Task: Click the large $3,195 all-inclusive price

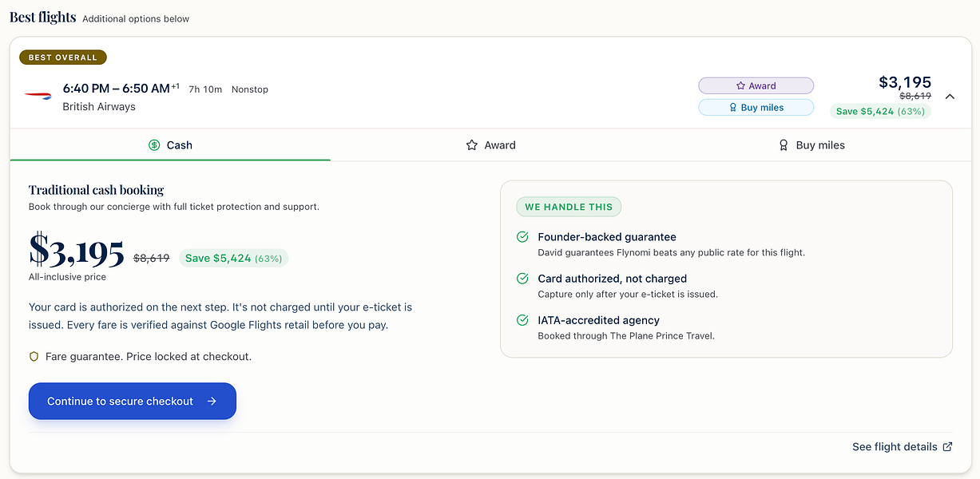Action: click(77, 251)
